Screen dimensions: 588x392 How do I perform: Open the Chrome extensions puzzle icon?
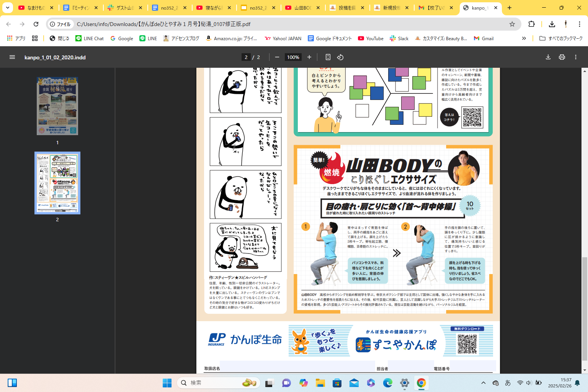tap(532, 24)
